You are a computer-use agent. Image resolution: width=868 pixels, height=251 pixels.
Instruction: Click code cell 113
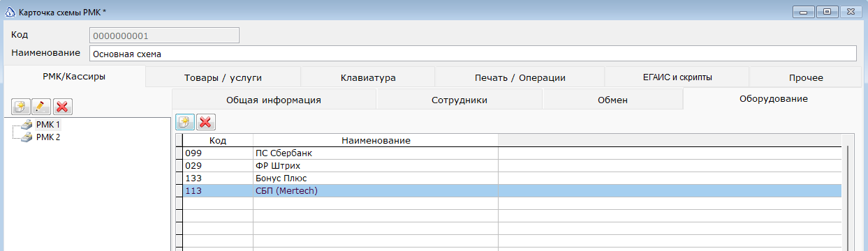coord(218,191)
